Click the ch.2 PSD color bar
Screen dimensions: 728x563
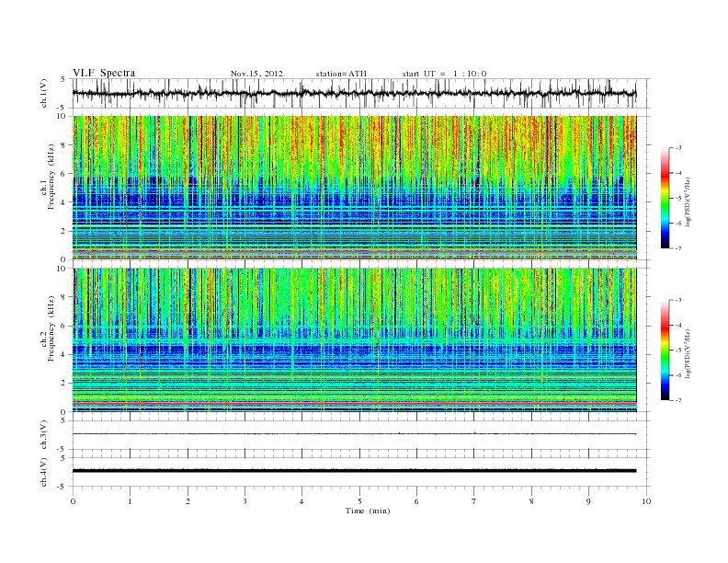click(665, 350)
